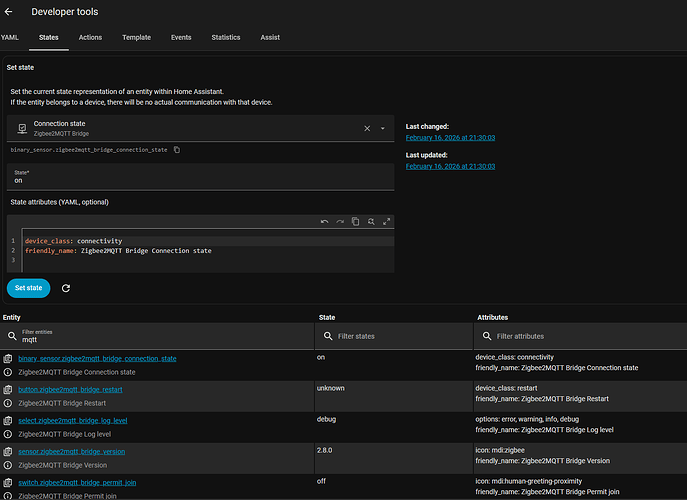Select the States tab

[x=49, y=38]
